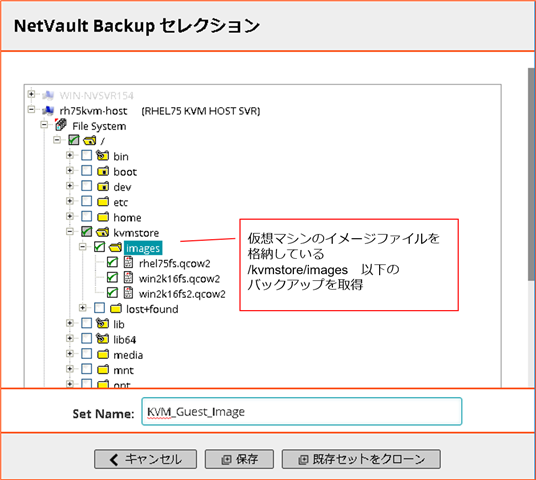Expand the boot folder node
The image size is (536, 480).
70,170
